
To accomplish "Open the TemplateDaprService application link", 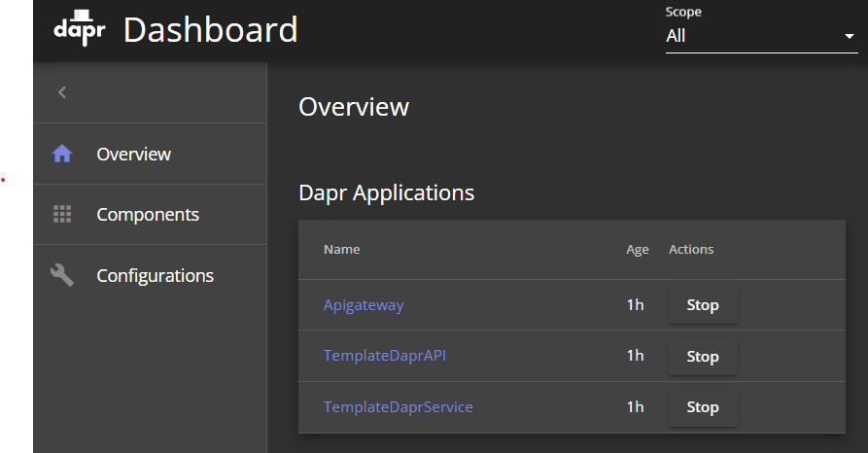I will click(x=398, y=407).
